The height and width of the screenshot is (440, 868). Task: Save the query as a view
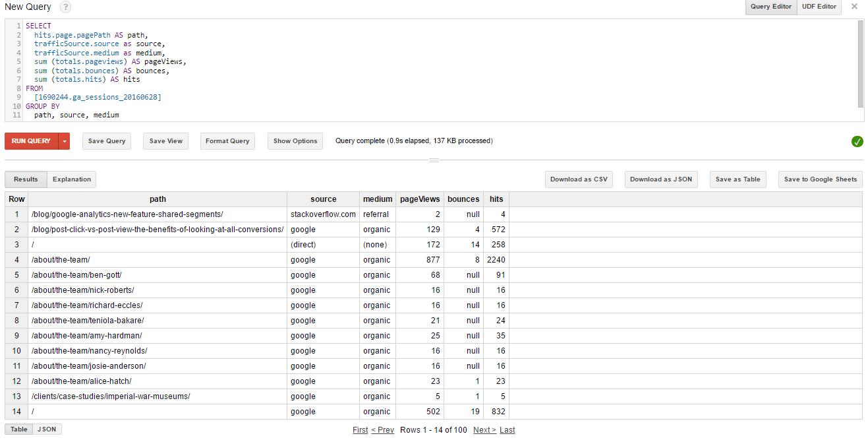pos(165,141)
